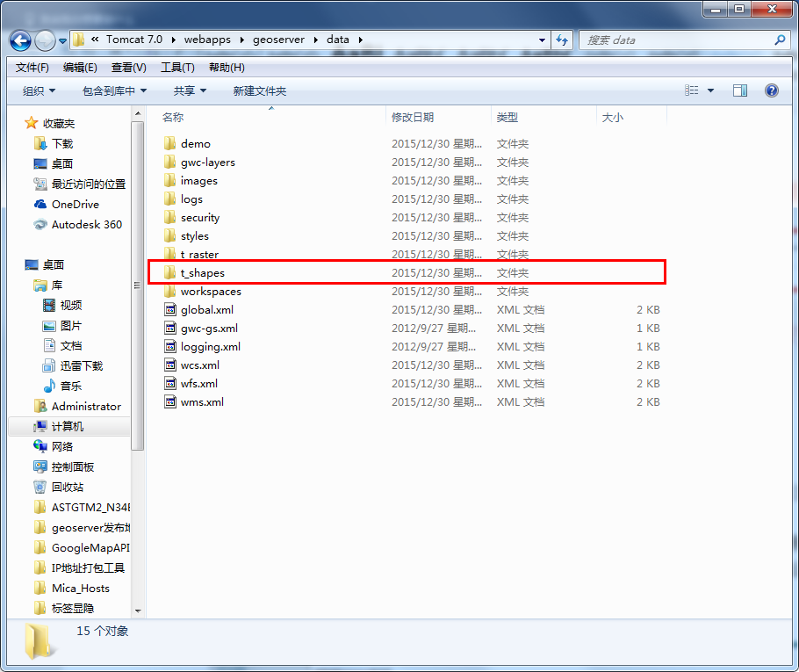The height and width of the screenshot is (672, 799).
Task: Select the demo folder icon
Action: [x=170, y=143]
